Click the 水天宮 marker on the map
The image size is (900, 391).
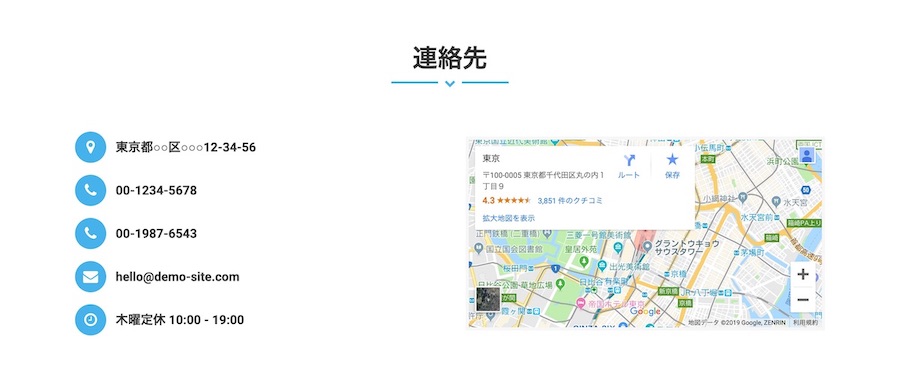click(x=777, y=202)
